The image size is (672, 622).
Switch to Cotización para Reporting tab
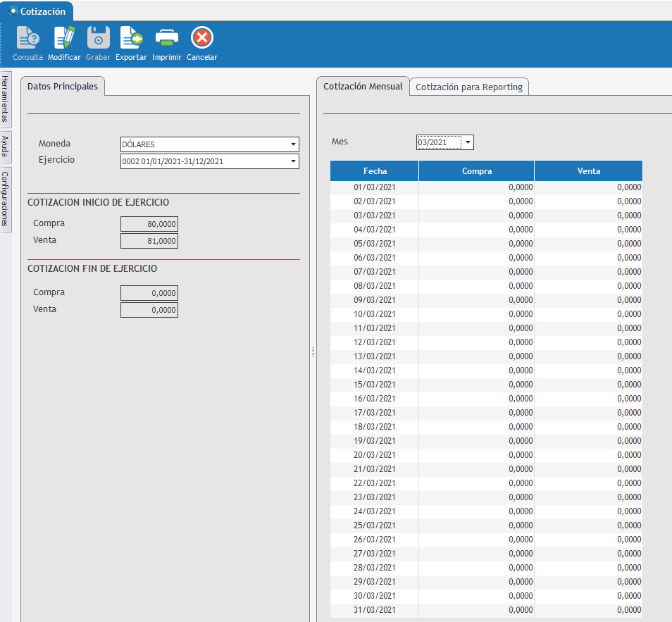click(x=469, y=87)
